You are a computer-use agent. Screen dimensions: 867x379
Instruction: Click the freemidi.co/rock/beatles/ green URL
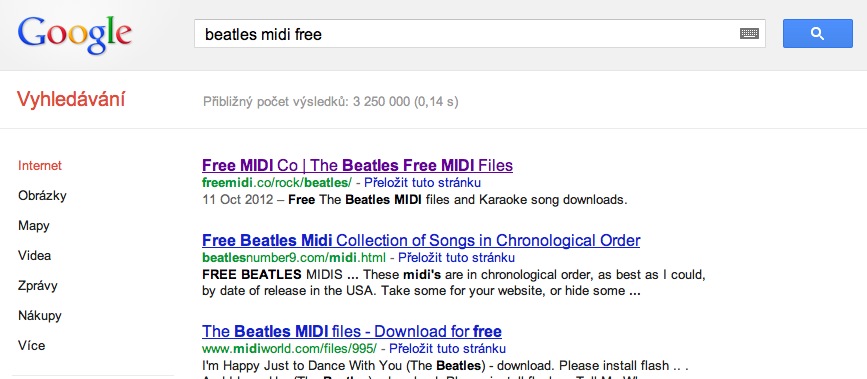277,183
